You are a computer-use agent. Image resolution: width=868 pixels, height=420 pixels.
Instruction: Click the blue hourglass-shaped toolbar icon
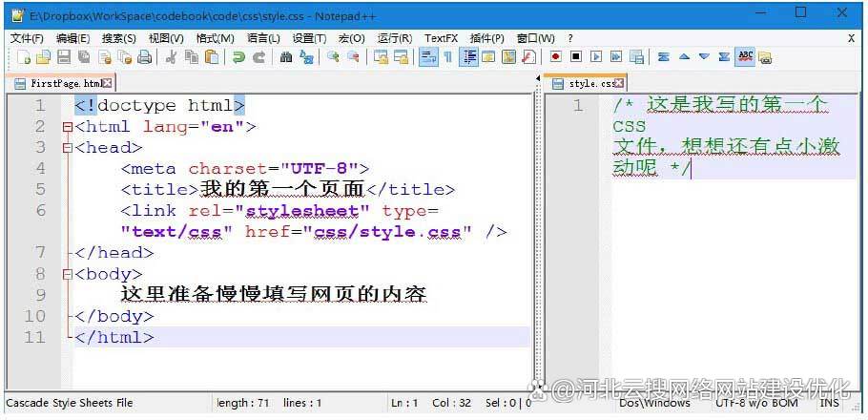tap(724, 57)
